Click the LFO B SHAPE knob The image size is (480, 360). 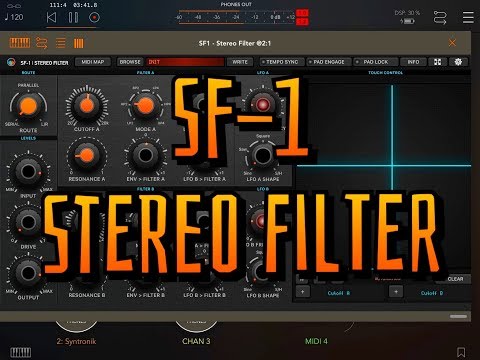261,273
